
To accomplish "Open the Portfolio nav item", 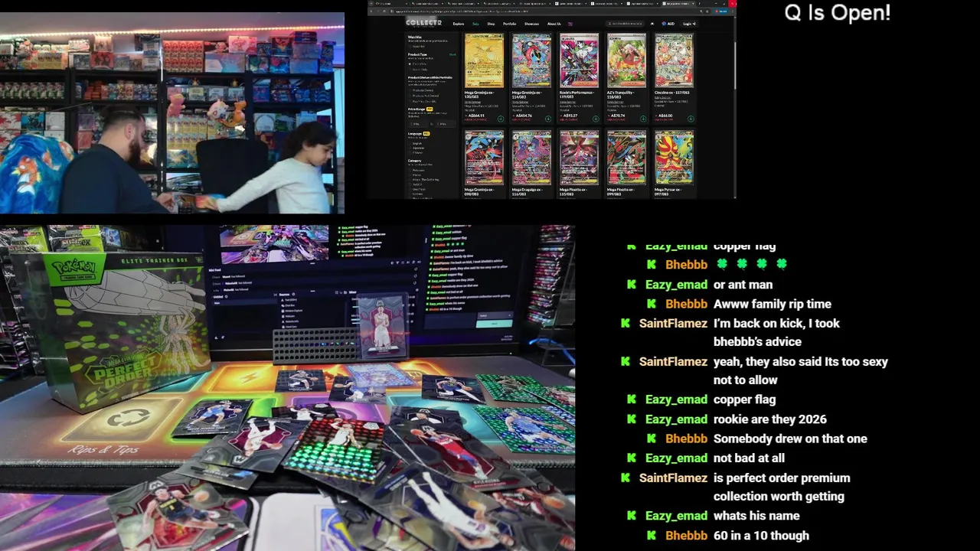I will [x=510, y=24].
